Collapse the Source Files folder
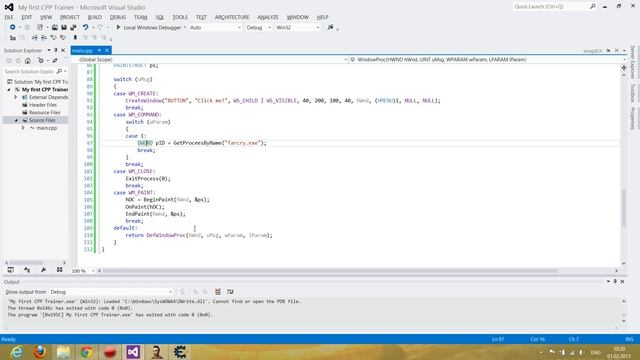 16,120
